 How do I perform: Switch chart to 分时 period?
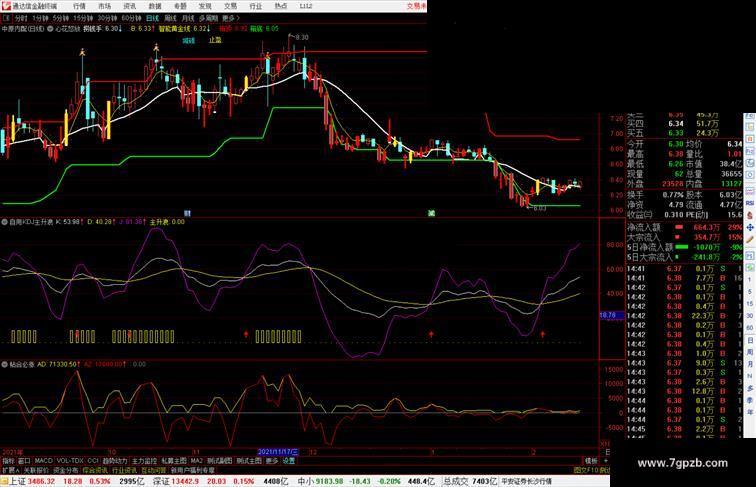pyautogui.click(x=21, y=18)
